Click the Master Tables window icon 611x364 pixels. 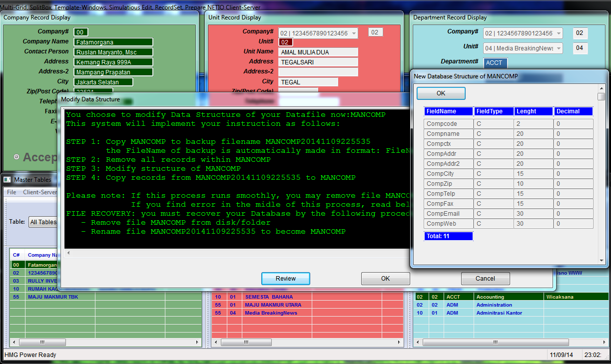click(x=7, y=179)
